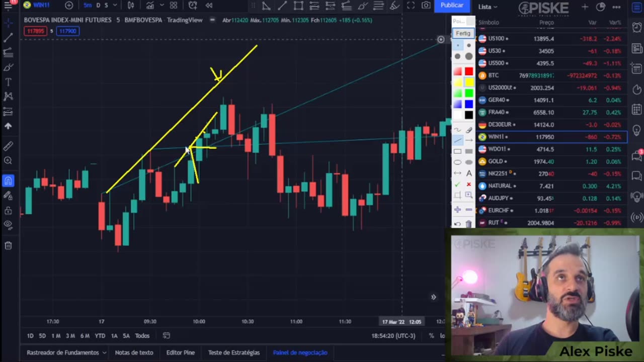Select the 5m timeframe button
The height and width of the screenshot is (362, 644).
point(88,5)
